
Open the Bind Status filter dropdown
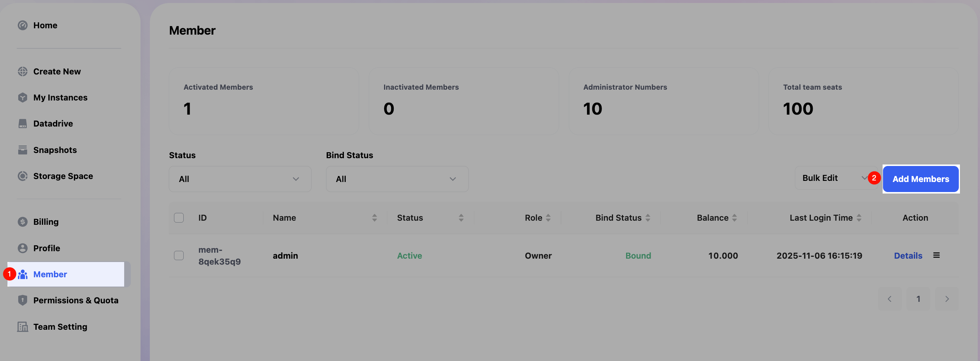click(397, 179)
